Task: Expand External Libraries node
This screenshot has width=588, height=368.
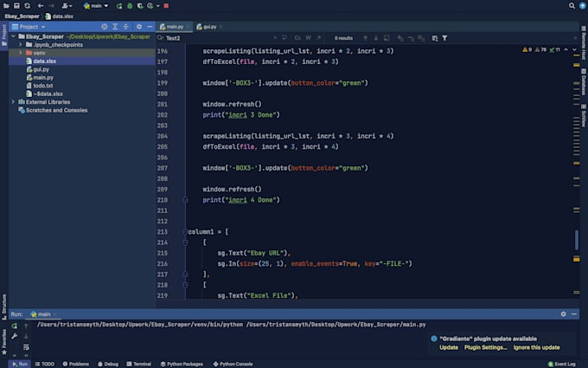Action: click(x=13, y=102)
